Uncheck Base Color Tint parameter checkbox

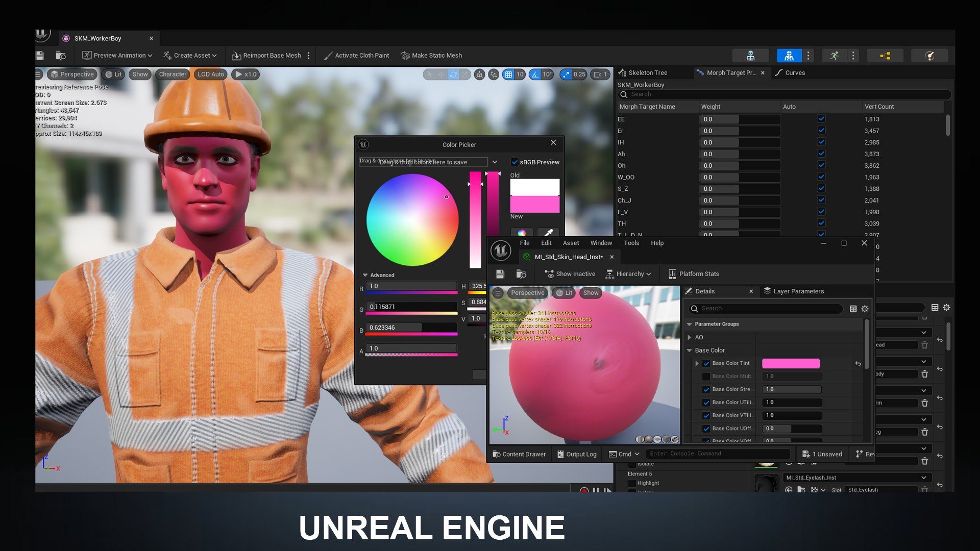(x=706, y=363)
